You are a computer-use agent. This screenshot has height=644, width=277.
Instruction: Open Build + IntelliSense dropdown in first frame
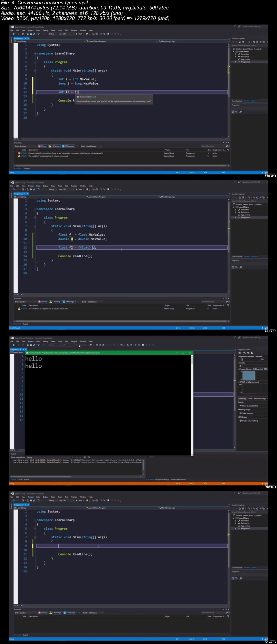coord(91,146)
